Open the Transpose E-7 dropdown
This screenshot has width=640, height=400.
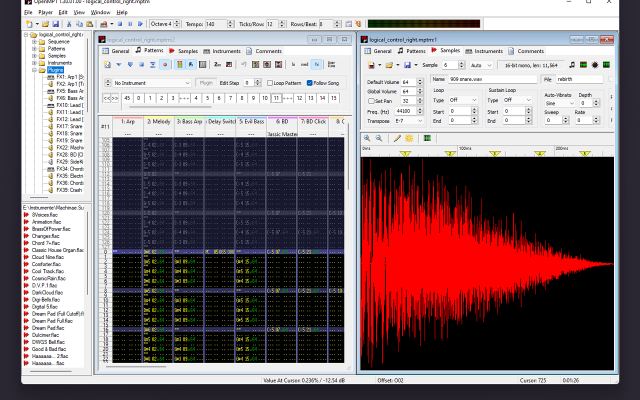(409, 121)
